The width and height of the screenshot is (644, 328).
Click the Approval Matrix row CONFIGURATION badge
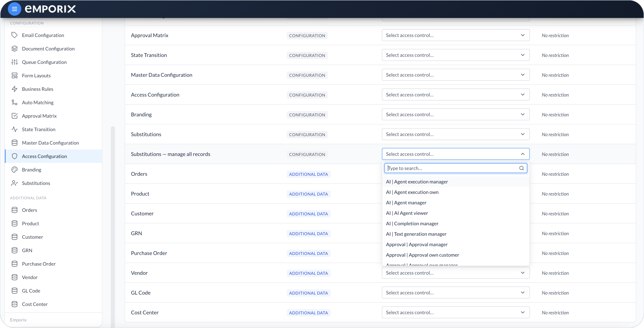pyautogui.click(x=307, y=35)
